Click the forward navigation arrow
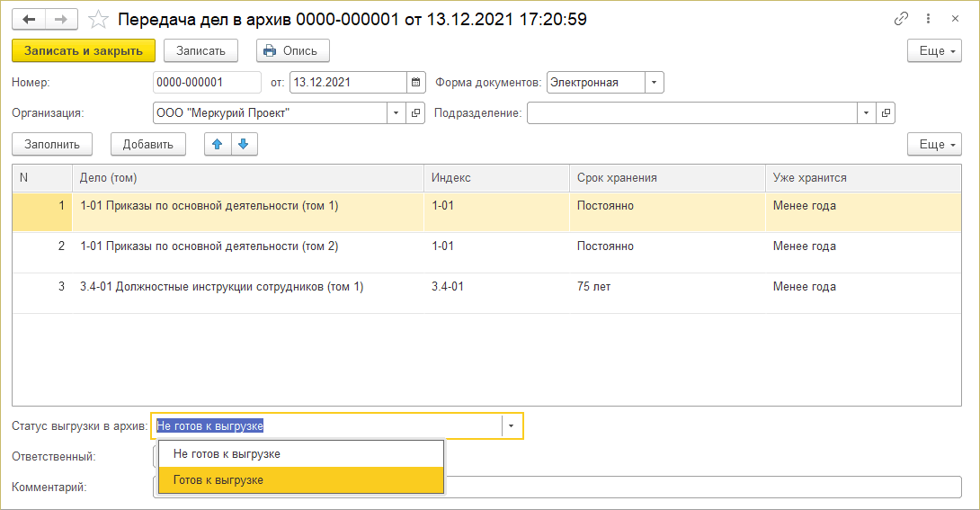This screenshot has height=510, width=980. pos(60,19)
